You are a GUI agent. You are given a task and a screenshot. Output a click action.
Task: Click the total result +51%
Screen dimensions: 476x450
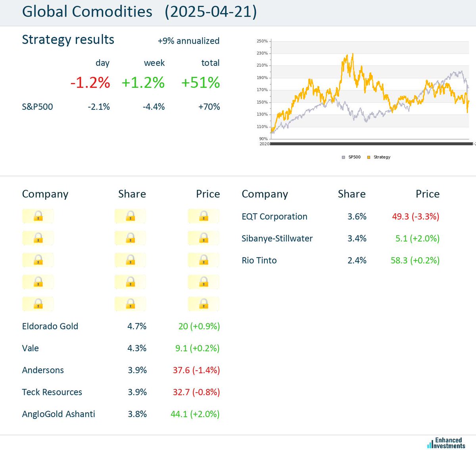coord(200,82)
